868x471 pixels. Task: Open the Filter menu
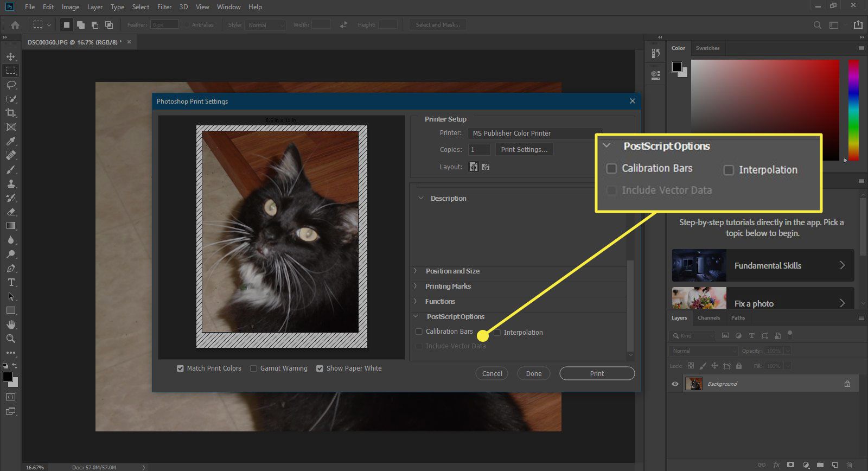pyautogui.click(x=164, y=7)
